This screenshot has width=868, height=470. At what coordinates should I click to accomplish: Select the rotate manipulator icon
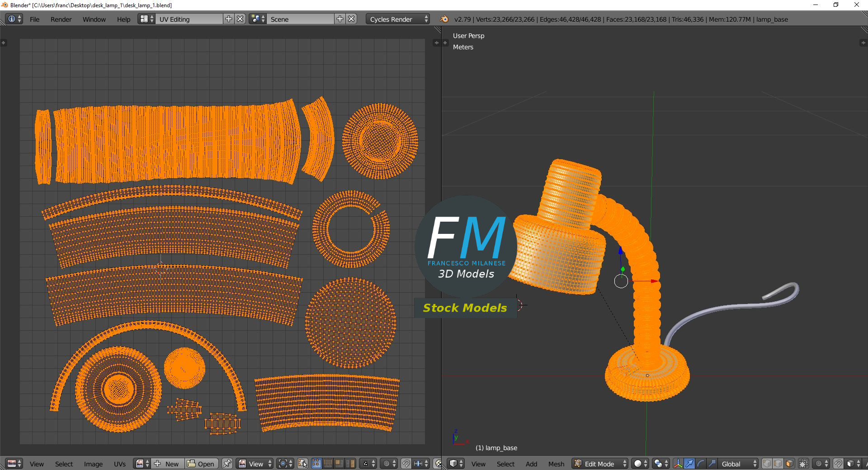[701, 464]
